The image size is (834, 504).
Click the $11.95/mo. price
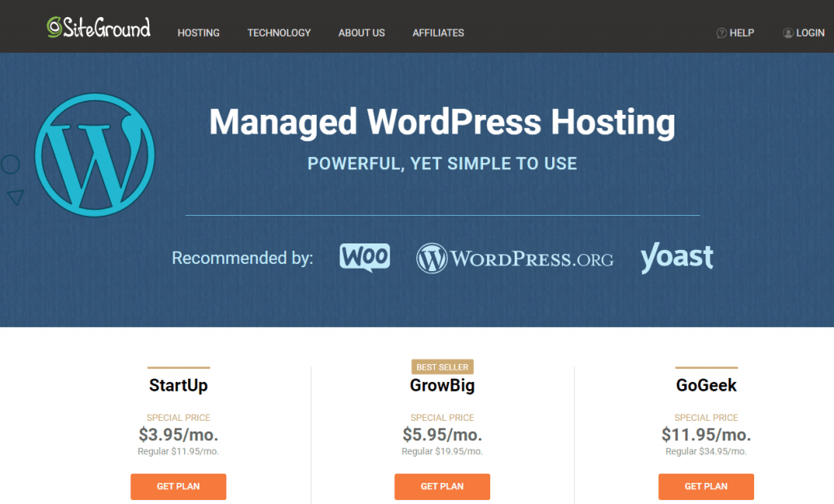tap(706, 435)
